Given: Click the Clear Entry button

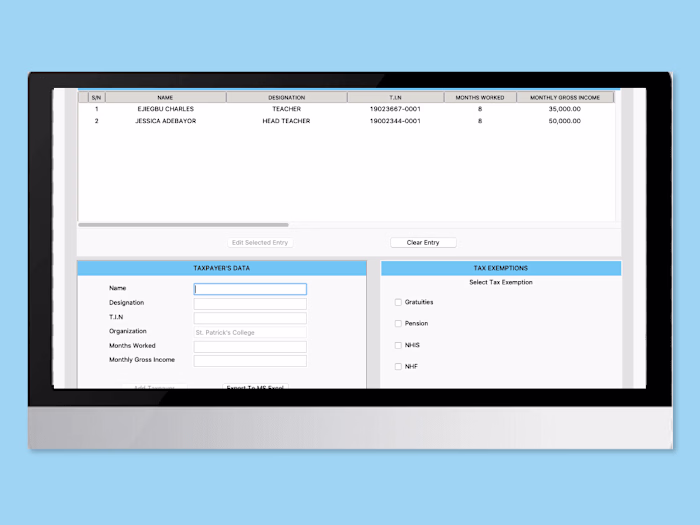Looking at the screenshot, I should pyautogui.click(x=423, y=242).
